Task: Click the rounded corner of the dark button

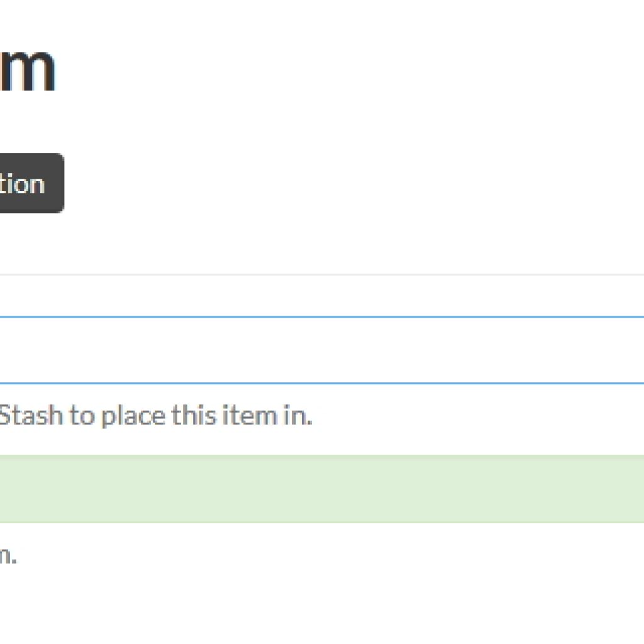Action: 60,158
